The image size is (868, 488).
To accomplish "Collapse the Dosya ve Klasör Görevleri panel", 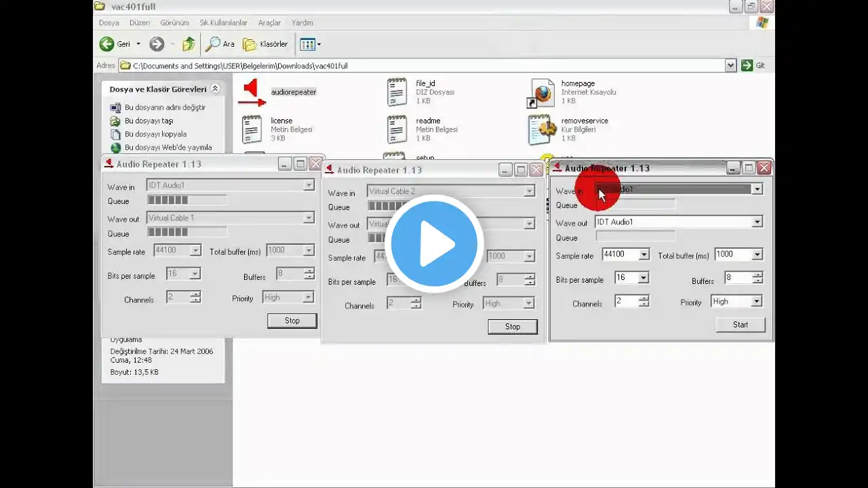I will (216, 89).
